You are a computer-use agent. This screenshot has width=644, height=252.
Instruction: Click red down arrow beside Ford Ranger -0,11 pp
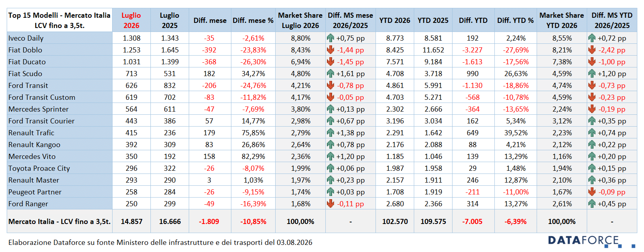330,204
